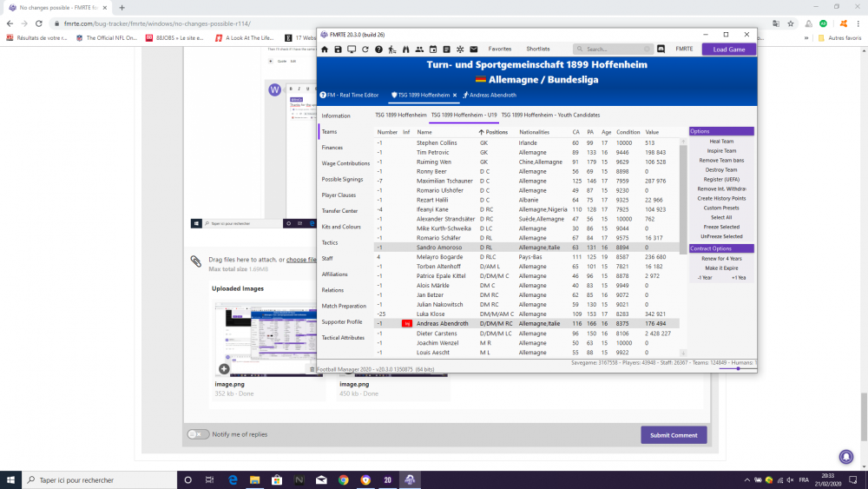Open the Finances section in sidebar

[x=332, y=148]
